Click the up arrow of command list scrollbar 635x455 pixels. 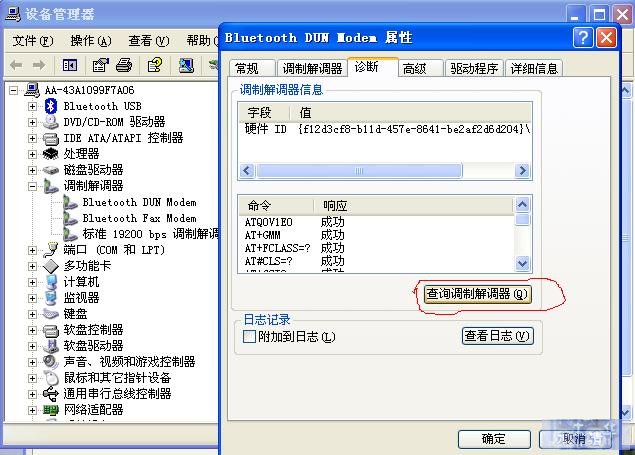pos(522,204)
